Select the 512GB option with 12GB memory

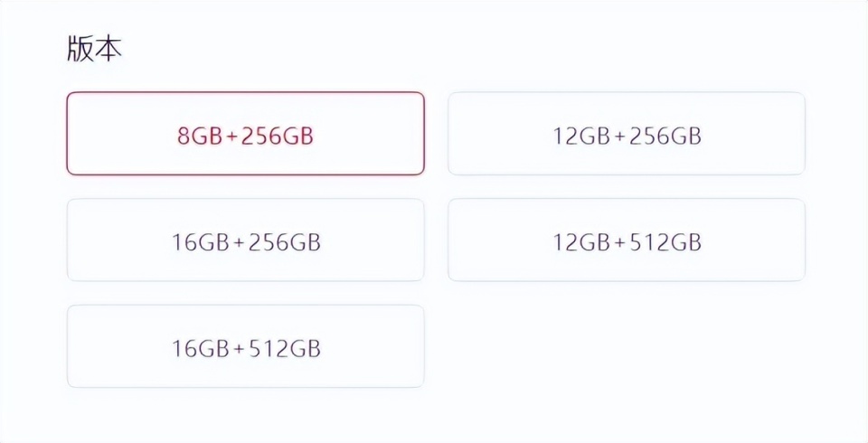pyautogui.click(x=627, y=240)
